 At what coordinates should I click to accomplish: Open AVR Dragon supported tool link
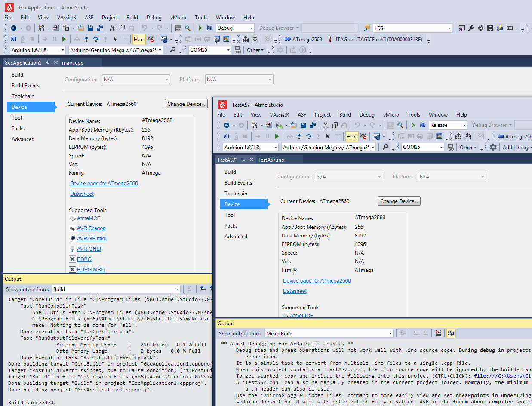(91, 228)
